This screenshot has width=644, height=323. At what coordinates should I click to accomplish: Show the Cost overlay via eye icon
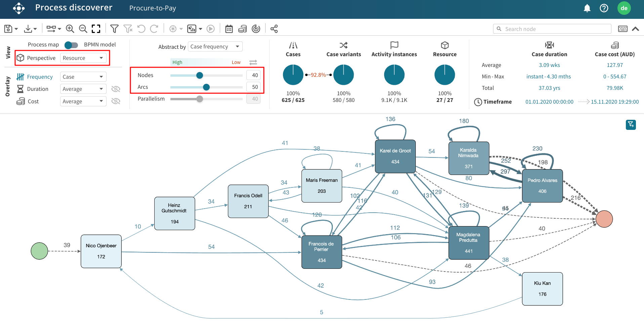116,101
